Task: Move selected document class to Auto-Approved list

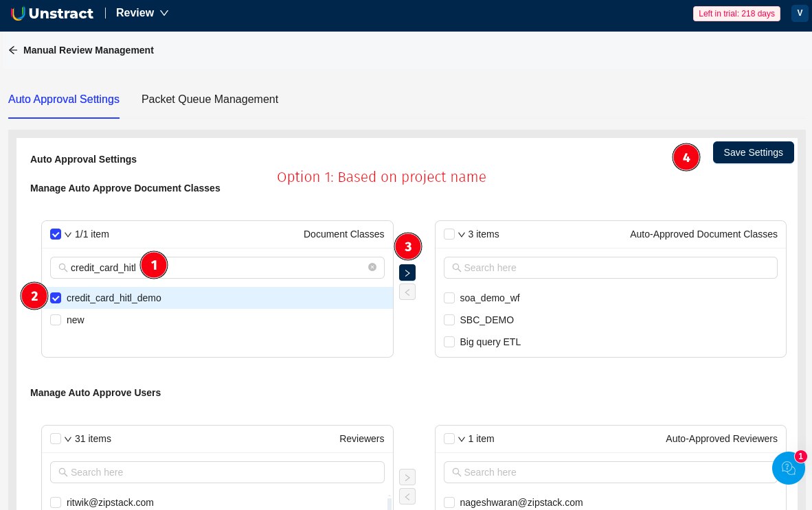Action: [407, 273]
